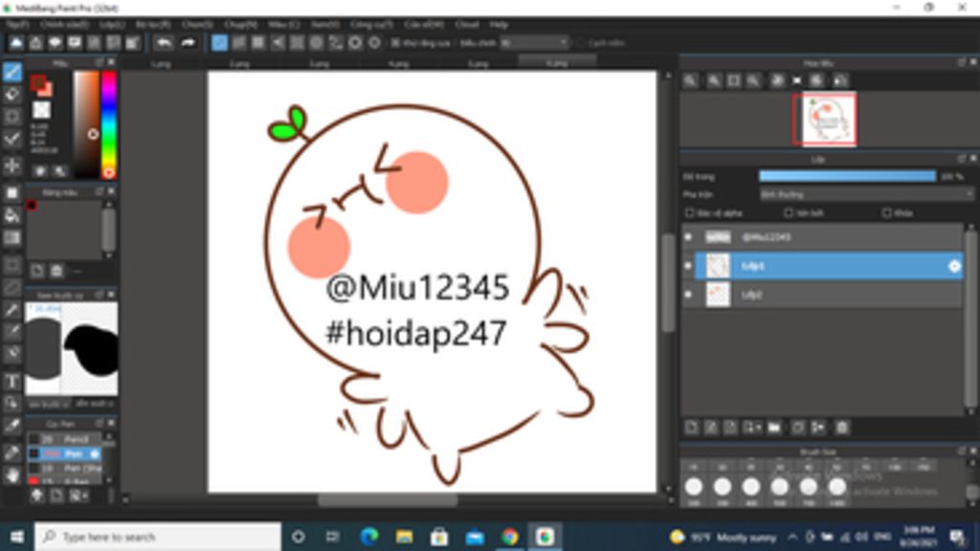Click the rainbow hue slider strip
Image resolution: width=980 pixels, height=551 pixels.
click(109, 124)
